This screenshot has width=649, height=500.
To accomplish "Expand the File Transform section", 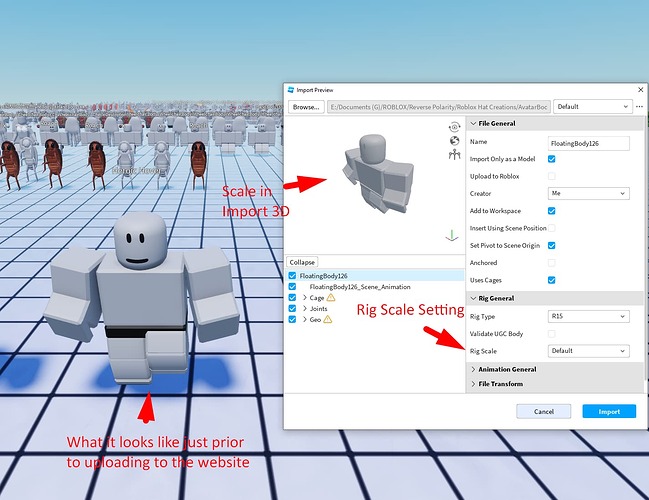I will pos(474,384).
